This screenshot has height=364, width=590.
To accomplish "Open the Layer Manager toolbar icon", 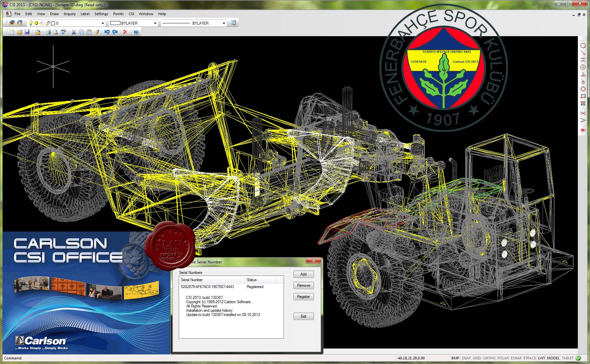I will tap(12, 23).
